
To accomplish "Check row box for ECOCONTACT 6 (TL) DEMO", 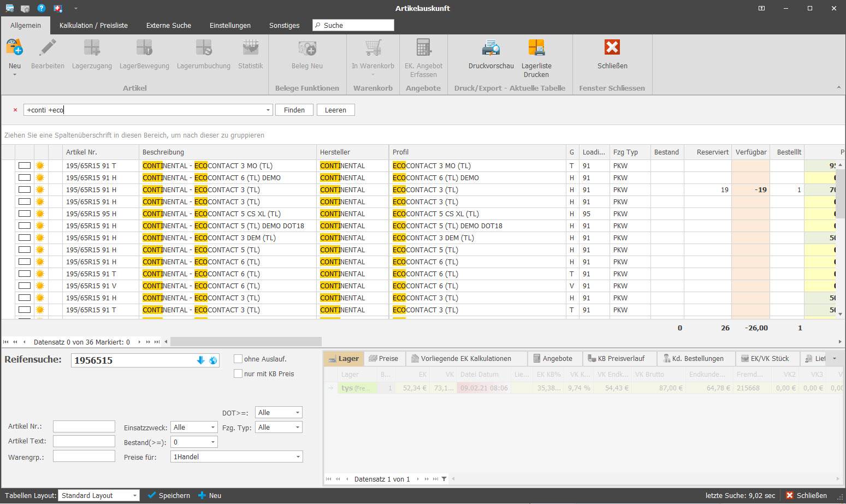I will 25,177.
